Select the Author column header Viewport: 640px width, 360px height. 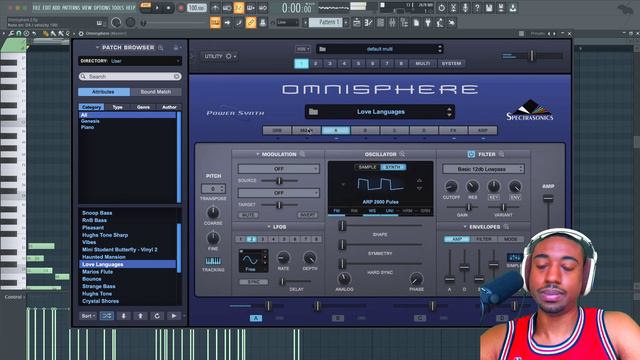pyautogui.click(x=169, y=107)
